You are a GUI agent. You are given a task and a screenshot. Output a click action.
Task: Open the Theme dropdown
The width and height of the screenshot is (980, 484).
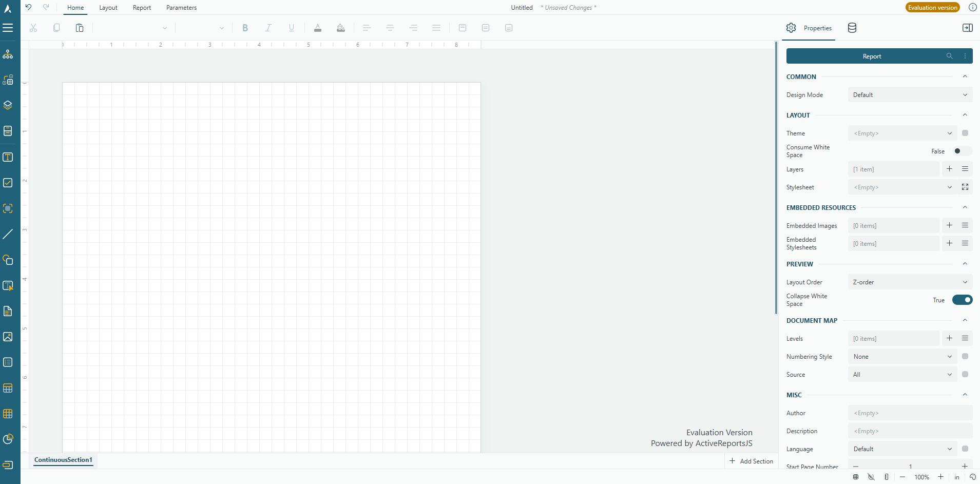[950, 133]
